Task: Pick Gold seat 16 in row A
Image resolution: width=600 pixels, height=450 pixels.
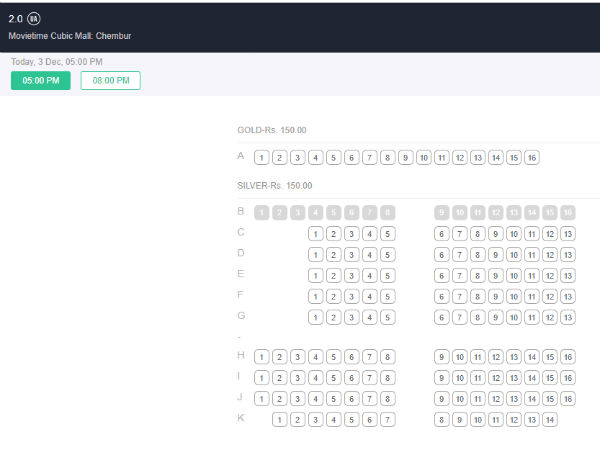Action: (532, 158)
